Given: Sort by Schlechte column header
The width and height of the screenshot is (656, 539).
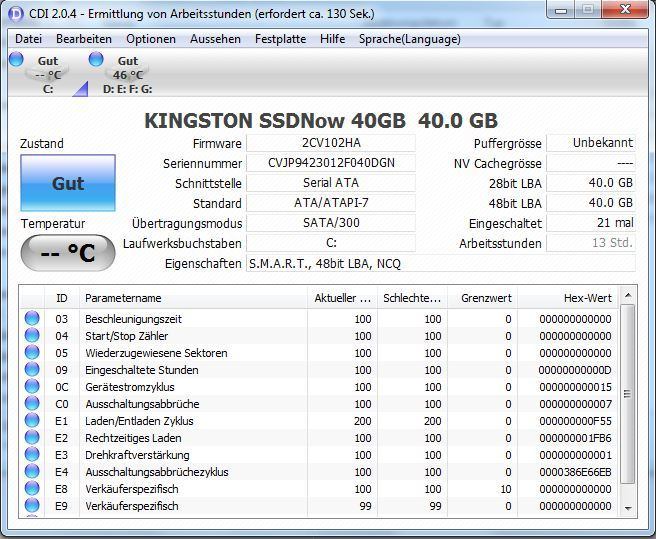Looking at the screenshot, I should [x=412, y=298].
